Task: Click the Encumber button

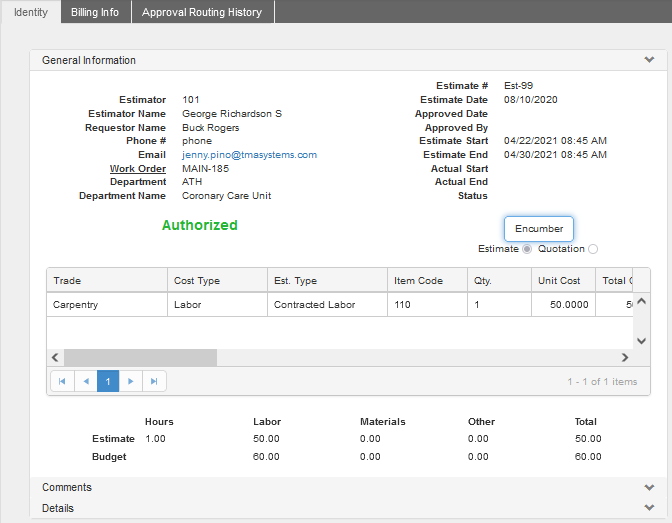Action: click(539, 228)
